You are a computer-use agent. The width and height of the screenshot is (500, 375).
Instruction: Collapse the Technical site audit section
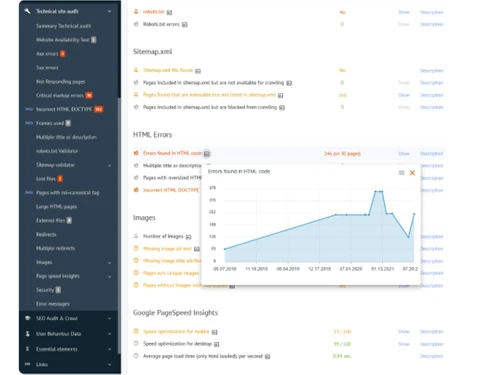[109, 11]
